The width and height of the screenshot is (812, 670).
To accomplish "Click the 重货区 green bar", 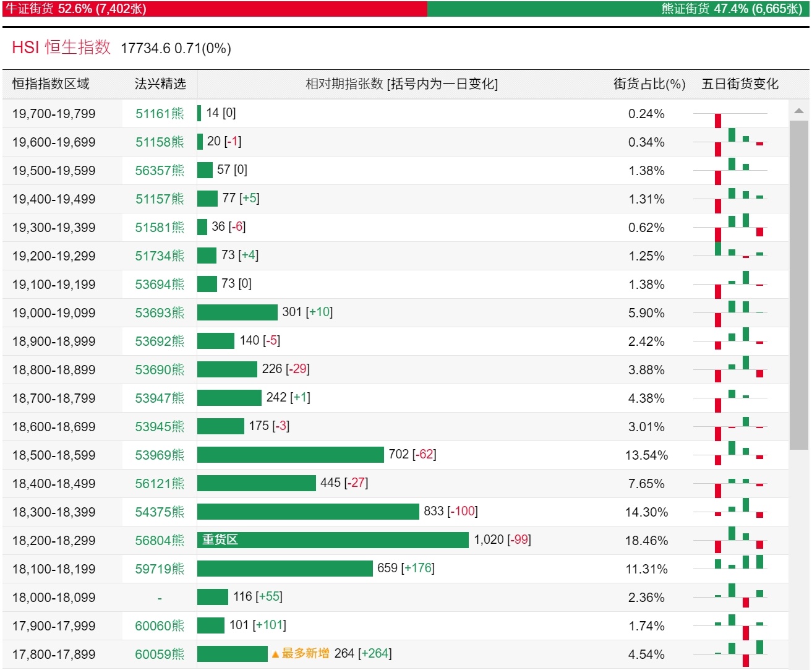I will [333, 540].
